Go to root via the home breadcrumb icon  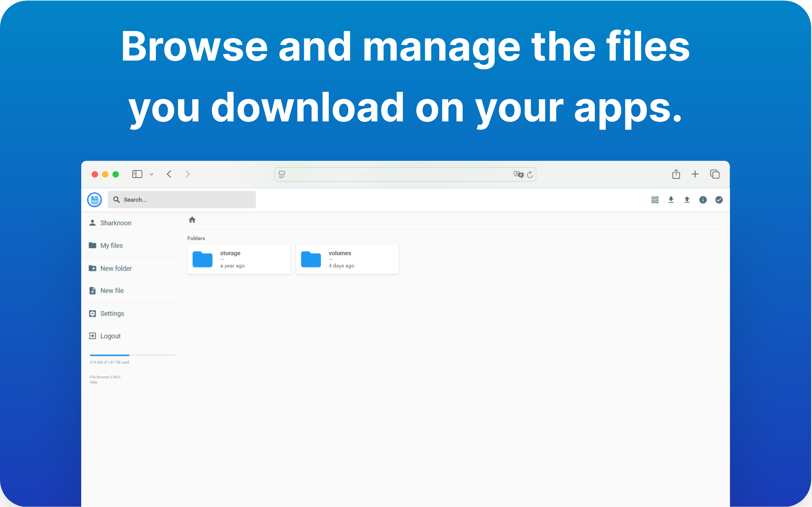click(192, 220)
